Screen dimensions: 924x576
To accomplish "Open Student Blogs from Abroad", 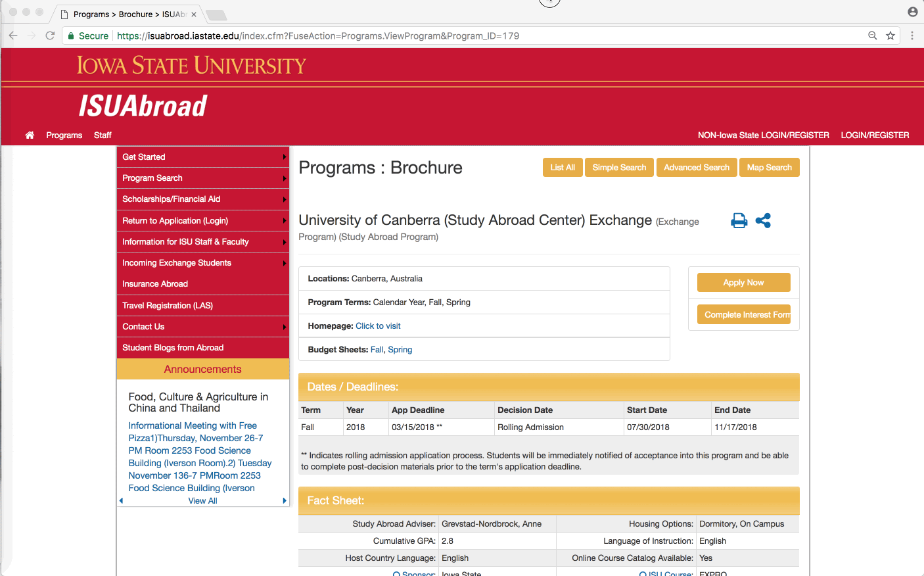I will pos(203,348).
